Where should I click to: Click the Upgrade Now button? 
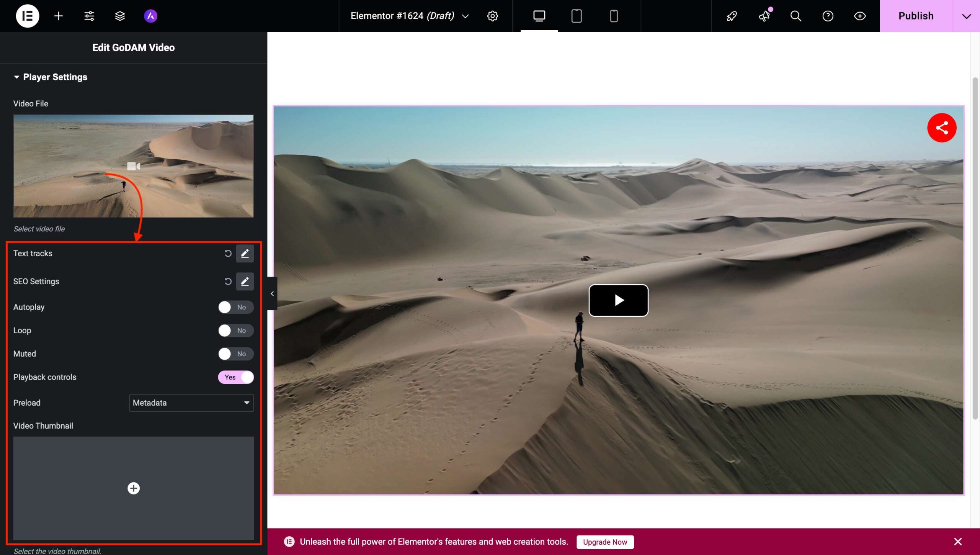click(x=605, y=542)
